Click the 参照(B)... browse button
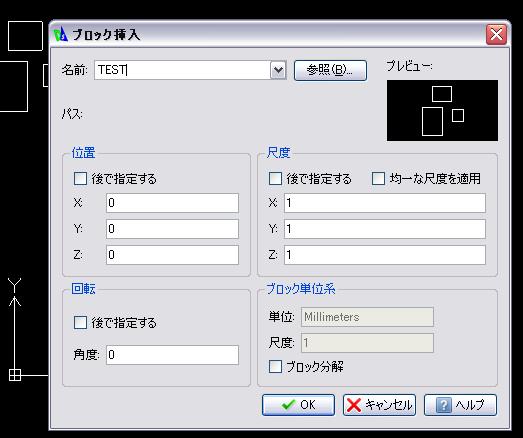Screen dimensions: 523x438 [330, 70]
